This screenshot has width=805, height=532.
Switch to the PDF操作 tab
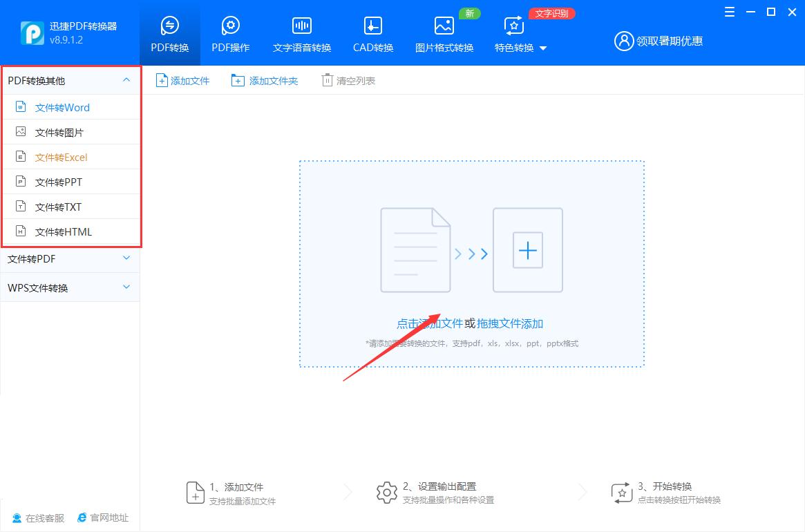[x=230, y=32]
